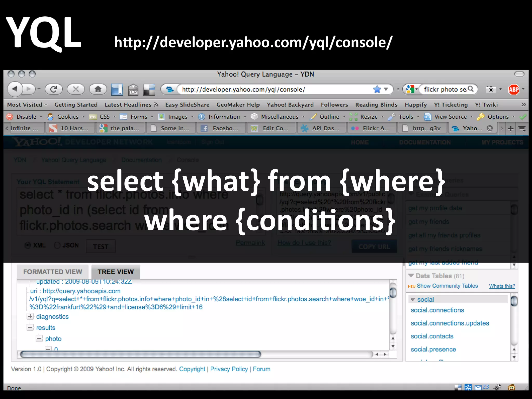Click the TEST button

point(101,247)
